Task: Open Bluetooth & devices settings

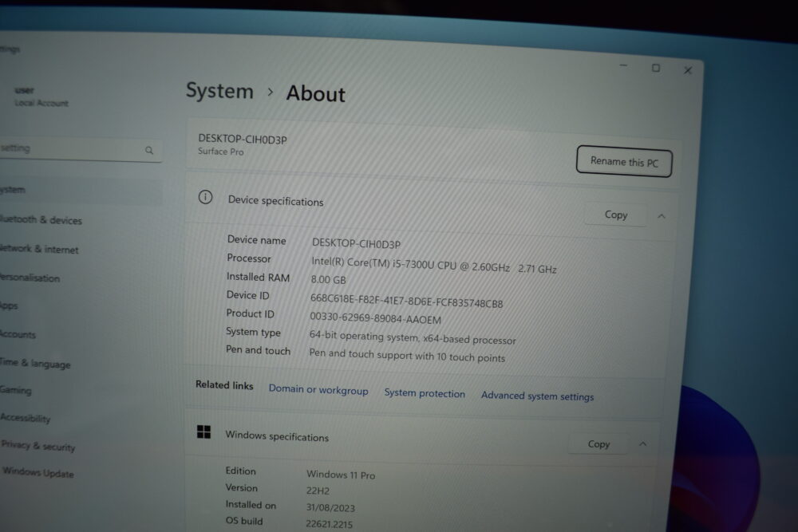Action: [x=41, y=219]
